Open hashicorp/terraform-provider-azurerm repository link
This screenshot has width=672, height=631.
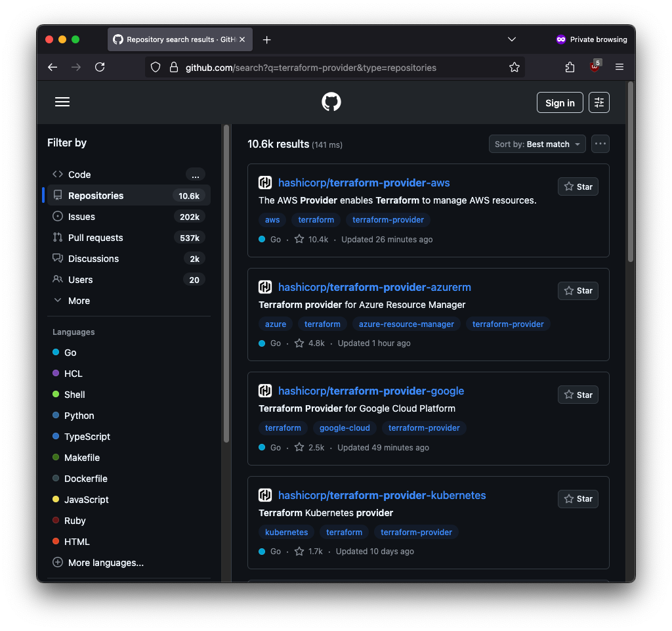tap(375, 287)
